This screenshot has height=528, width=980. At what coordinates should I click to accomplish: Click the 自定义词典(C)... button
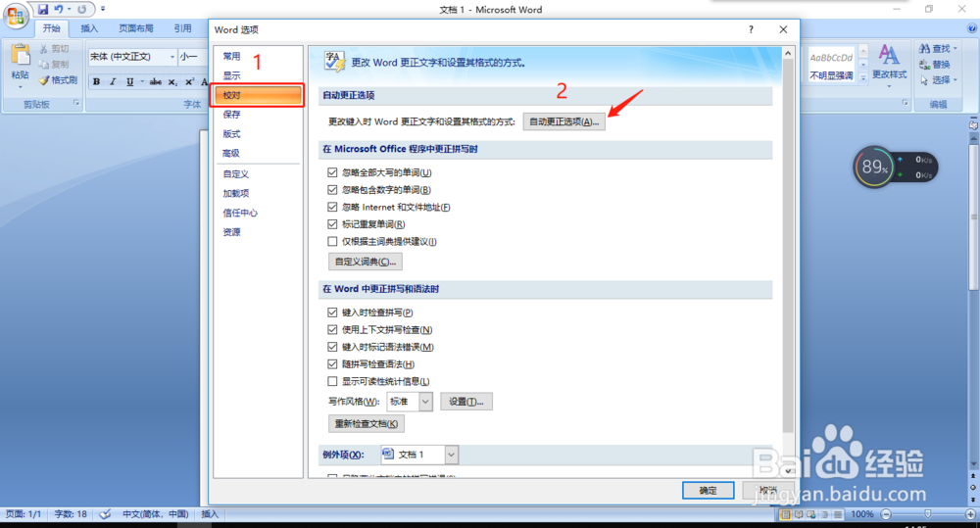pyautogui.click(x=366, y=262)
